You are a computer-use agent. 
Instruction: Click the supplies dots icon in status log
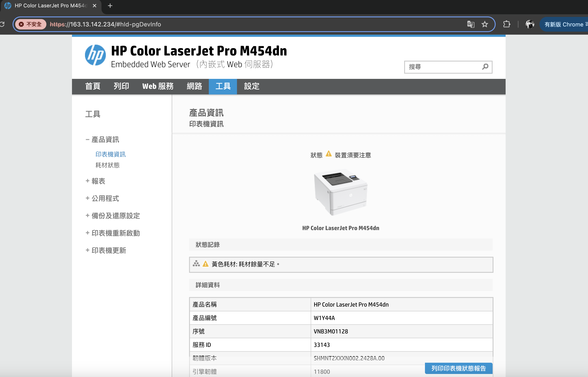click(196, 264)
